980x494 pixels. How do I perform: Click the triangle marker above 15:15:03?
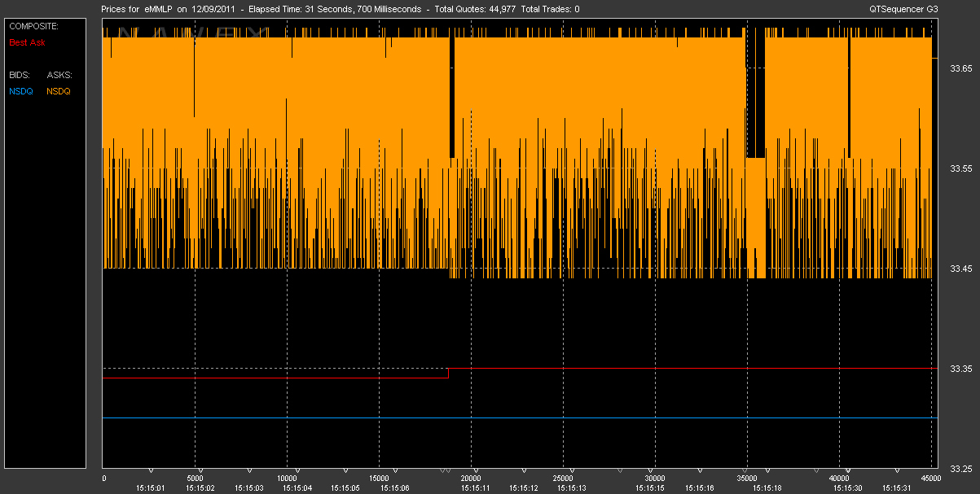(x=248, y=470)
